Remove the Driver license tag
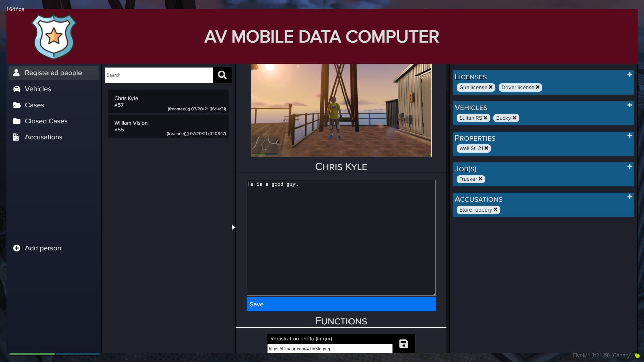Image resolution: width=644 pixels, height=362 pixels. tap(538, 87)
